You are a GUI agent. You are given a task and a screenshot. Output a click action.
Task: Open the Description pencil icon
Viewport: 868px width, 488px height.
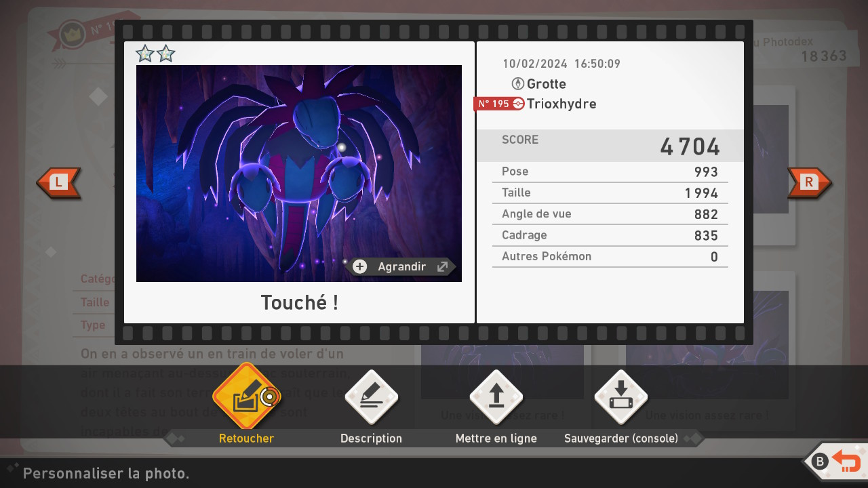tap(371, 397)
